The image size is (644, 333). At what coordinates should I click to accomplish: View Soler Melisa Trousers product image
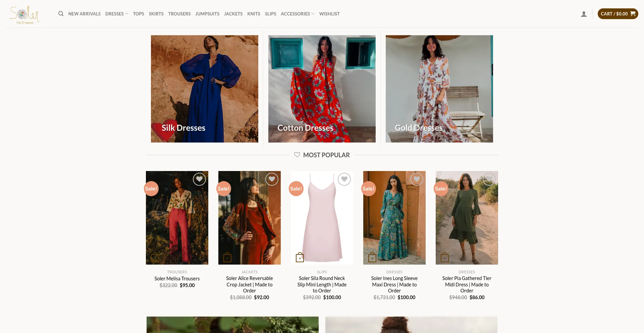tap(177, 218)
